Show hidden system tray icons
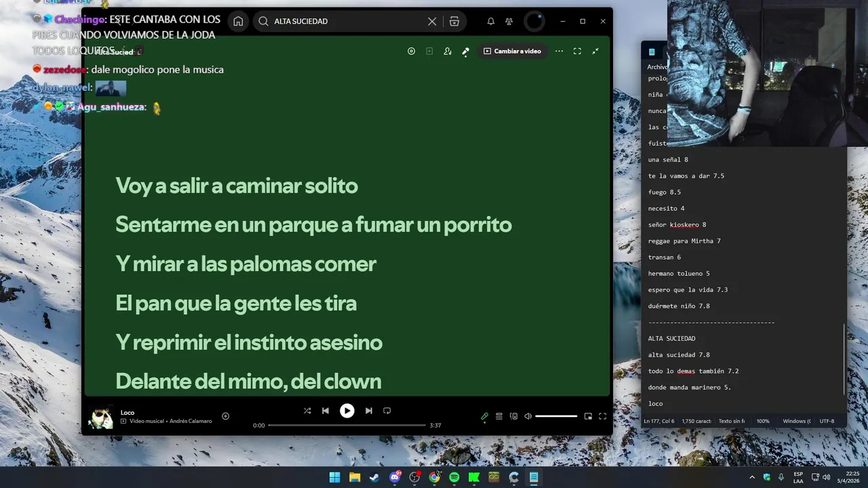 (x=752, y=477)
